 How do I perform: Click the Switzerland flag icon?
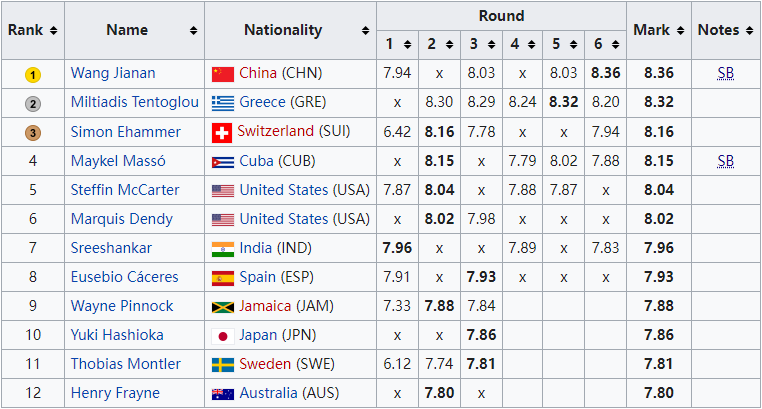pos(222,133)
